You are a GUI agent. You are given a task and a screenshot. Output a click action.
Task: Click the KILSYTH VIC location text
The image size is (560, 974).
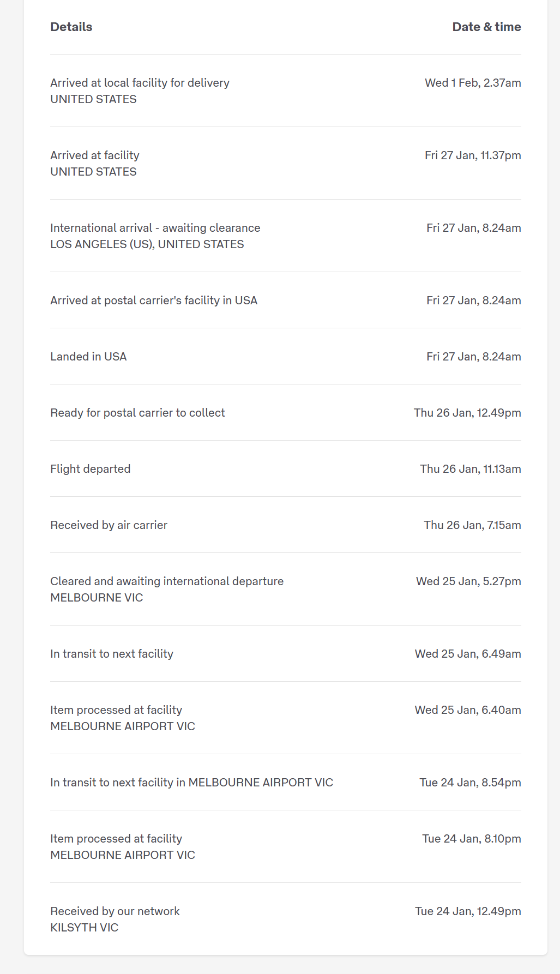coord(85,928)
